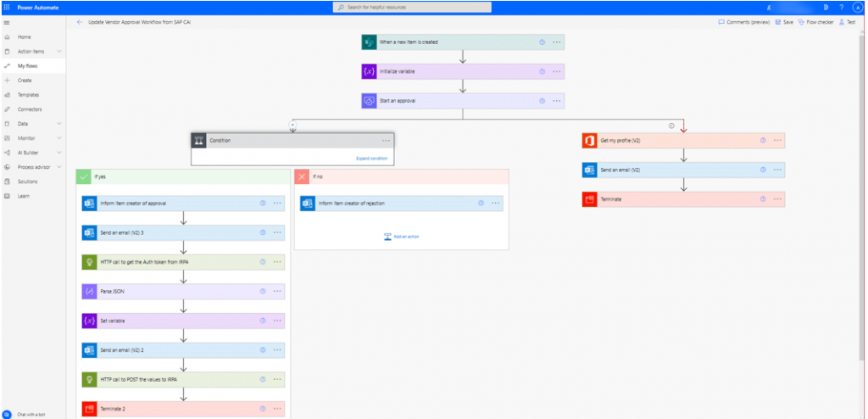Click the red Terminate step icon
Screen dimensions: 868x419
point(590,199)
